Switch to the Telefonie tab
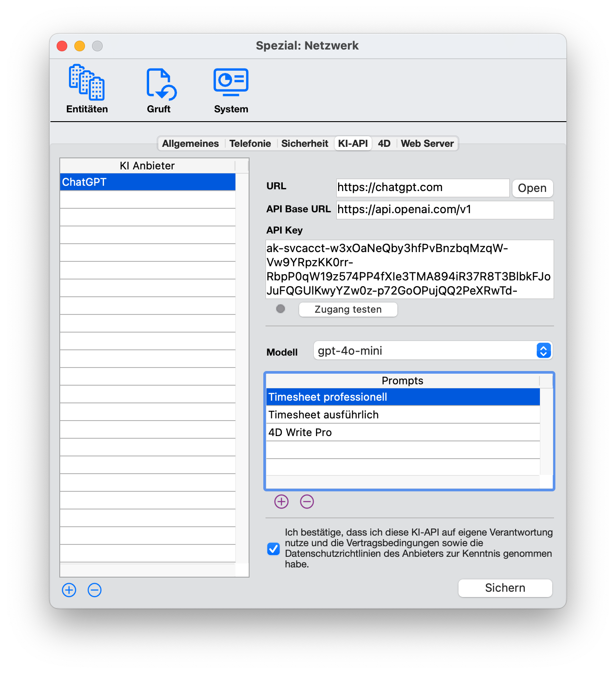Image resolution: width=616 pixels, height=674 pixels. pos(250,143)
